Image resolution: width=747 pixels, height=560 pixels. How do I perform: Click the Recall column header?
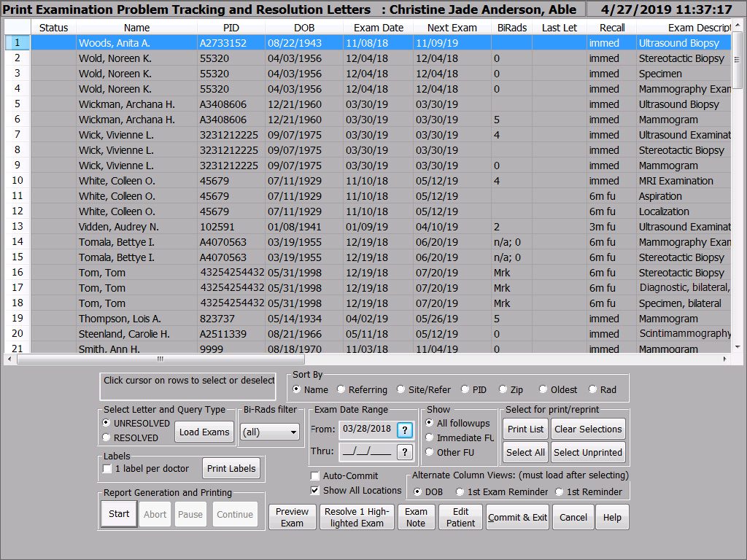612,28
